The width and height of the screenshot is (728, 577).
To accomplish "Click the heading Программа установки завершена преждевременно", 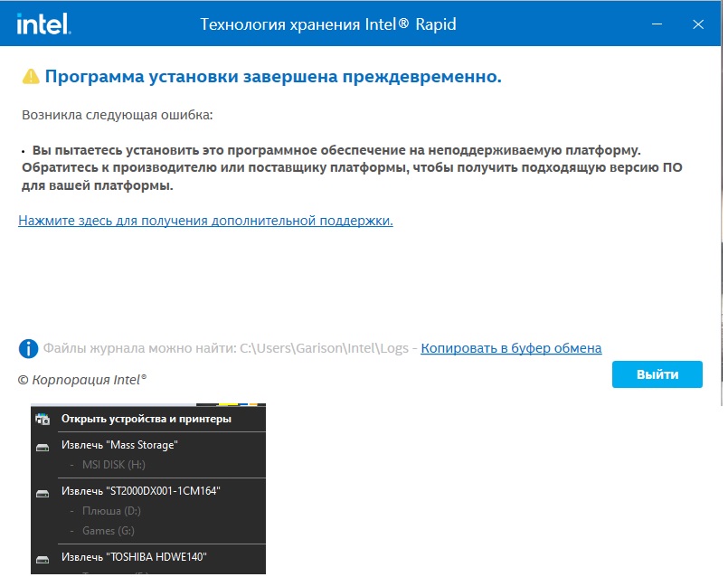I will [x=273, y=77].
